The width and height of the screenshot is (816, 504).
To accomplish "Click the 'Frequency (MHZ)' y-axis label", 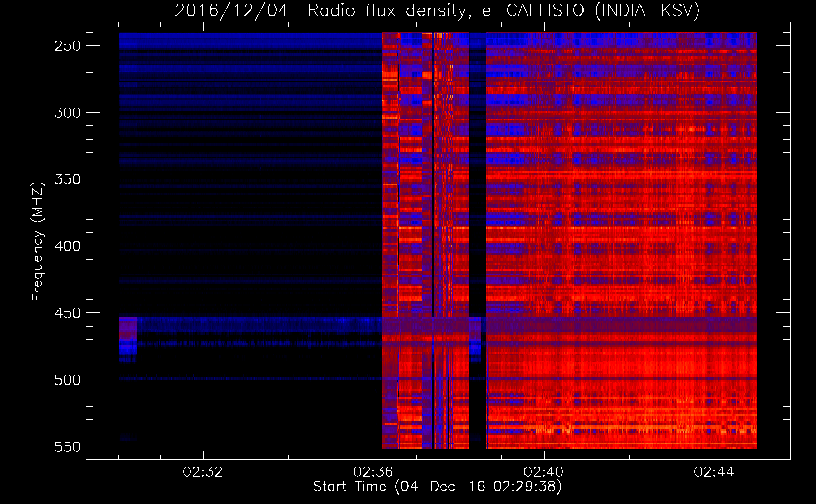I will (38, 242).
